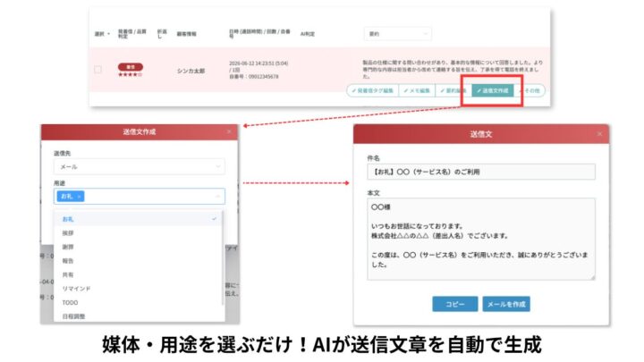Open the 送信先 メール dropdown
The height and width of the screenshot is (362, 644).
[140, 166]
